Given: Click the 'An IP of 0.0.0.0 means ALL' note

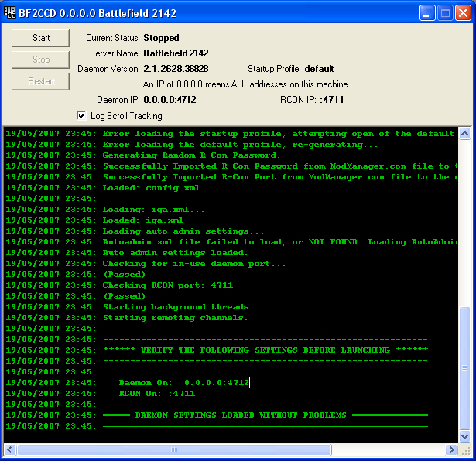Looking at the screenshot, I should 246,84.
